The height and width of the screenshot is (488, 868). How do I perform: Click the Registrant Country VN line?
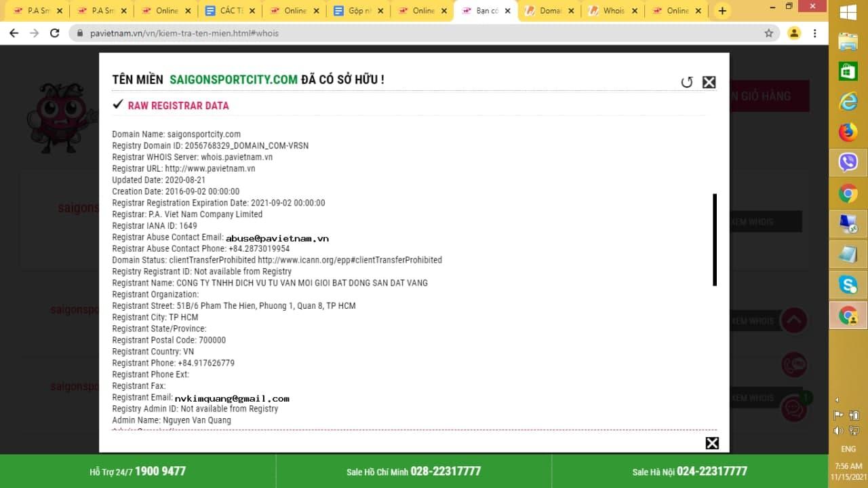tap(153, 352)
